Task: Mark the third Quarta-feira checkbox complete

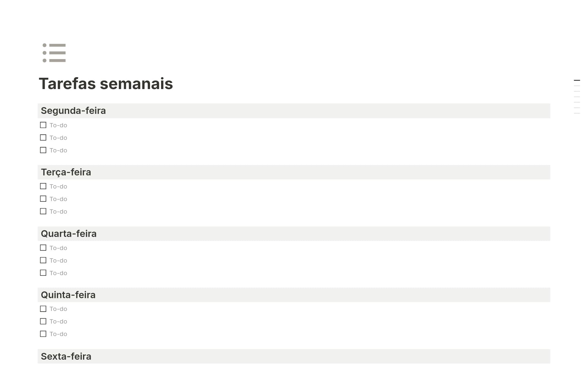Action: tap(43, 273)
